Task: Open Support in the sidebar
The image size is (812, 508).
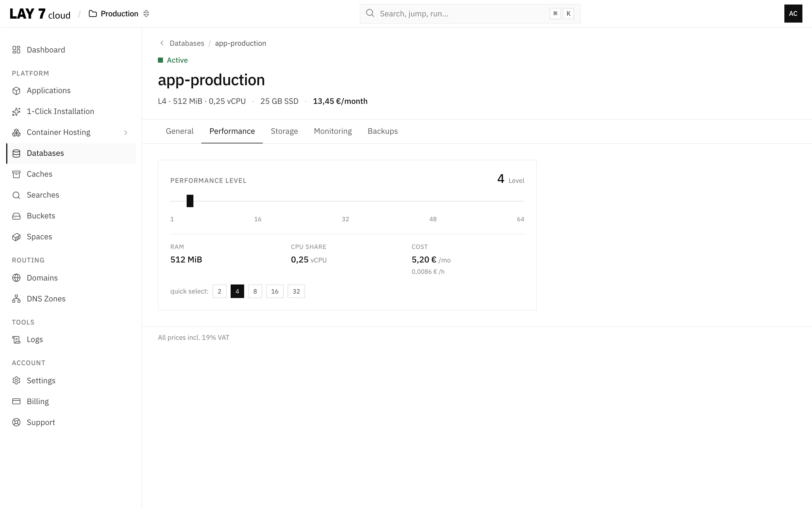Action: pos(71,422)
